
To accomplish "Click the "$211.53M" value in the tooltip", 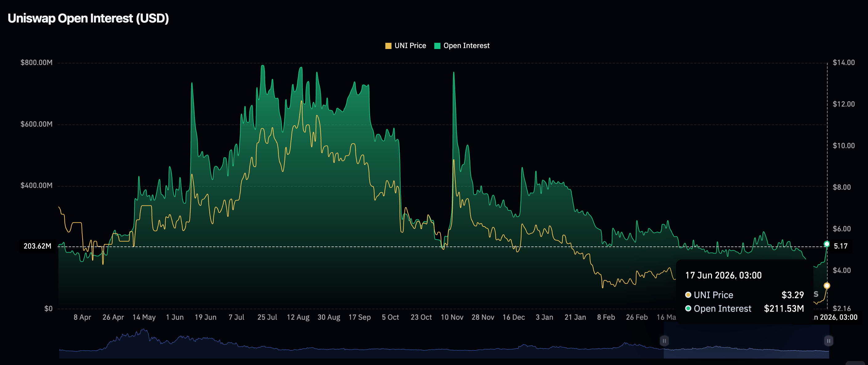I will (784, 309).
